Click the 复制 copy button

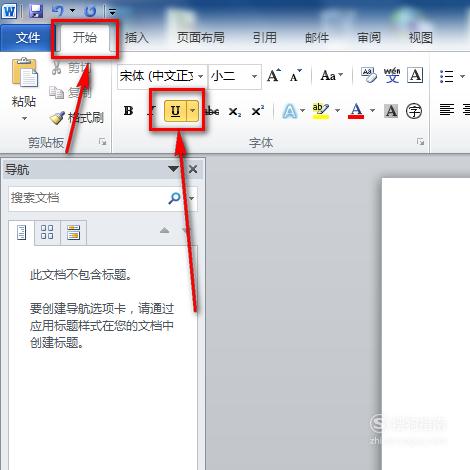70,93
